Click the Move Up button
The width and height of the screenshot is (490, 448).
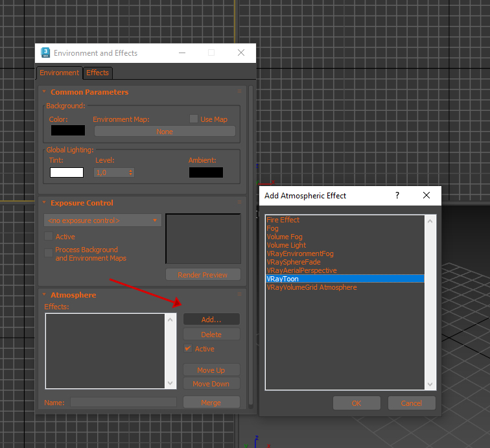(211, 370)
